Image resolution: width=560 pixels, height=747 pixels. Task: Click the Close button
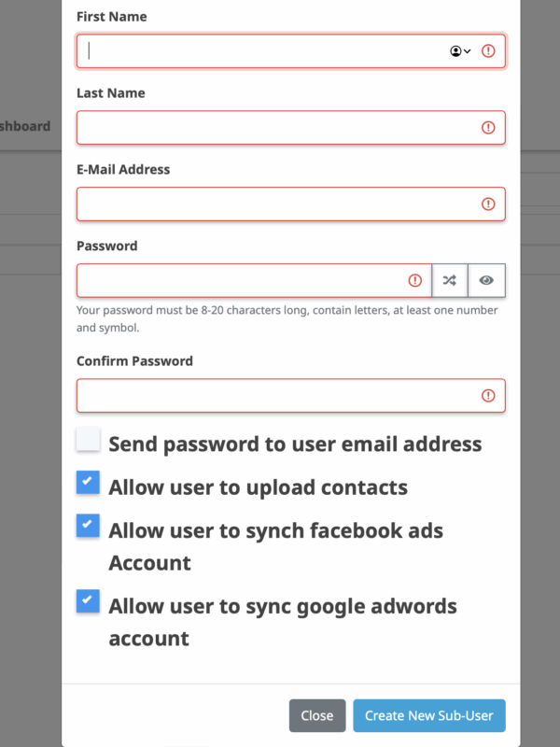317,715
